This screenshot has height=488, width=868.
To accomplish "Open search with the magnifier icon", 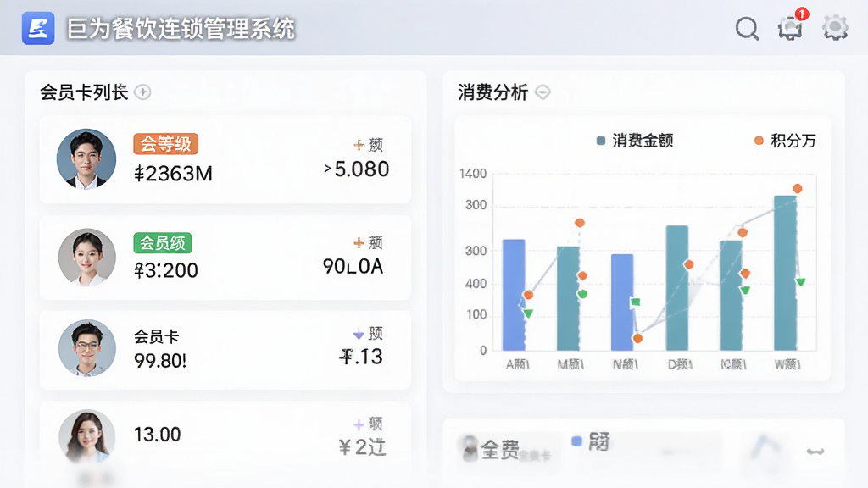I will pyautogui.click(x=747, y=28).
